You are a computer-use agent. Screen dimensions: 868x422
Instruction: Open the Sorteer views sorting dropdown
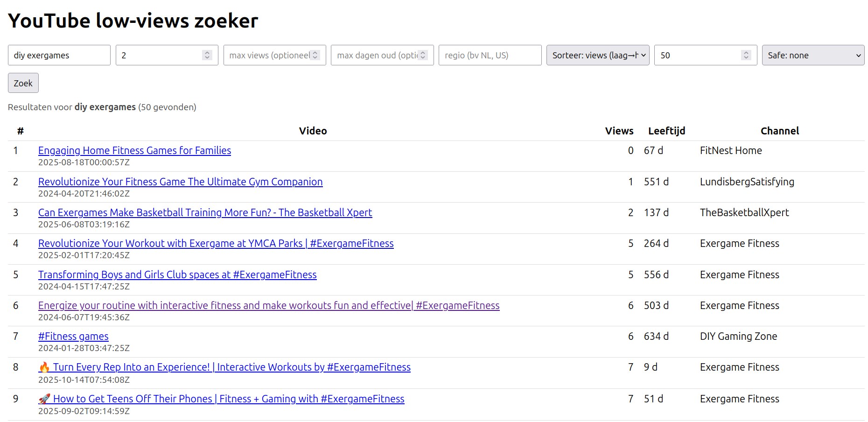click(597, 55)
